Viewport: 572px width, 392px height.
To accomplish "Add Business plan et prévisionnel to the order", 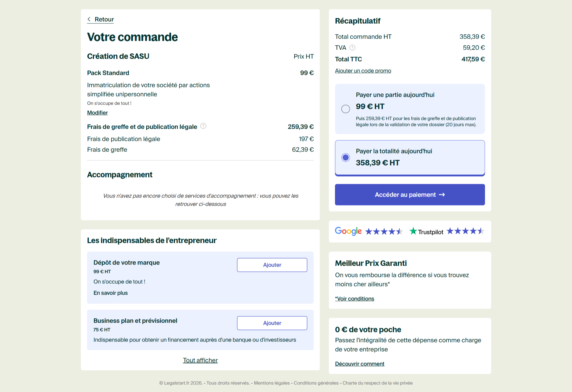I will pos(272,323).
